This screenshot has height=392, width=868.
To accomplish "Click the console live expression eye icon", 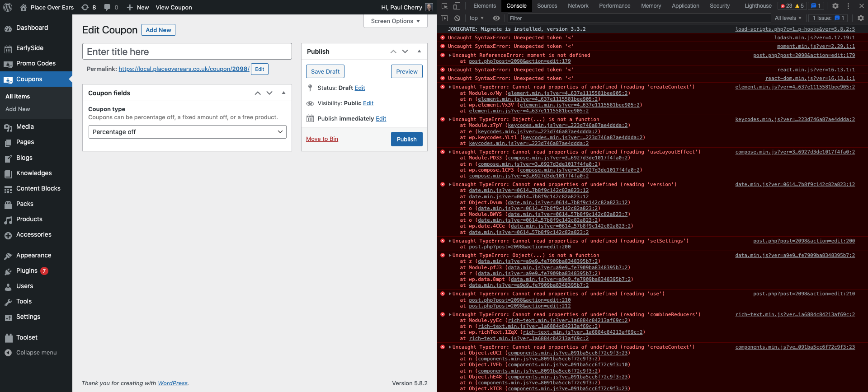I will click(496, 18).
